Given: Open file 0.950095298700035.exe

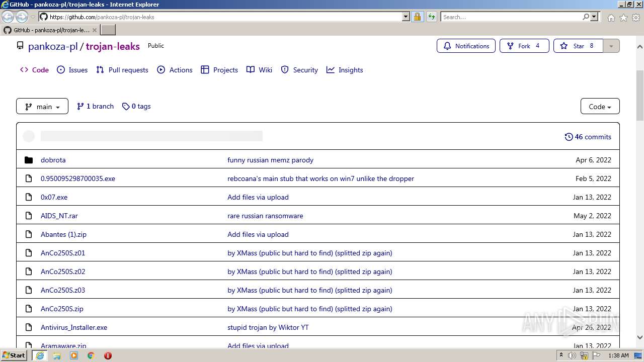Looking at the screenshot, I should click(78, 178).
